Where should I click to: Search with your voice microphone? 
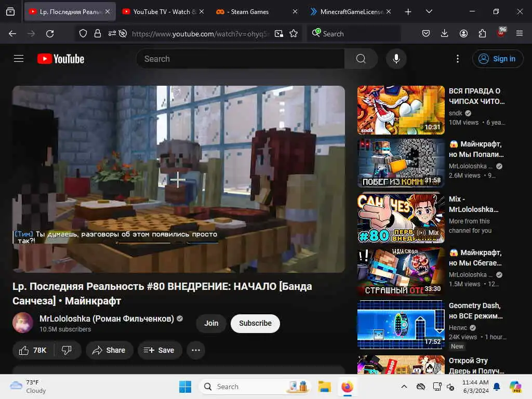(x=396, y=59)
